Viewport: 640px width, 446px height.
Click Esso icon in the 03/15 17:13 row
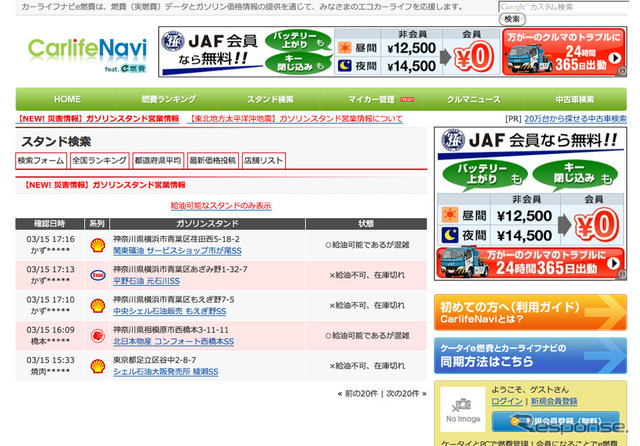pyautogui.click(x=98, y=275)
